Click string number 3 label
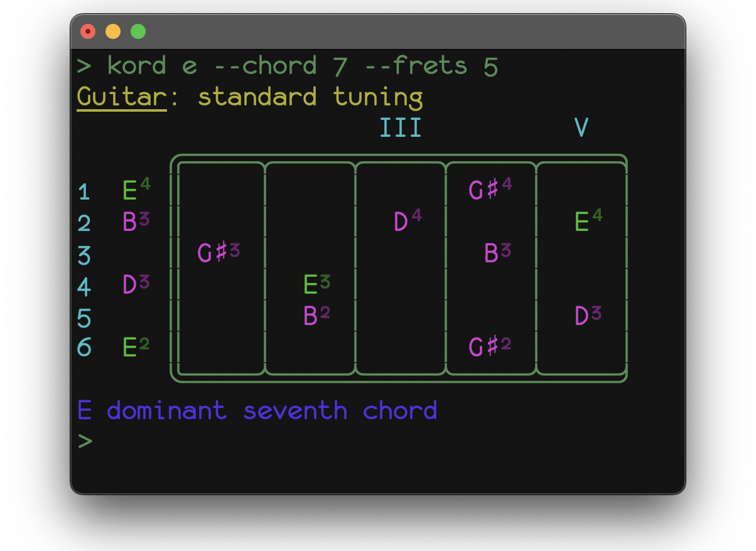The image size is (756, 551). (84, 256)
